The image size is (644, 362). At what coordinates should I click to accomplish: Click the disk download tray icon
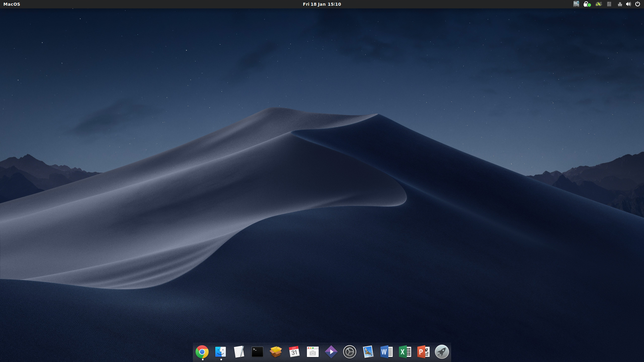coord(576,4)
